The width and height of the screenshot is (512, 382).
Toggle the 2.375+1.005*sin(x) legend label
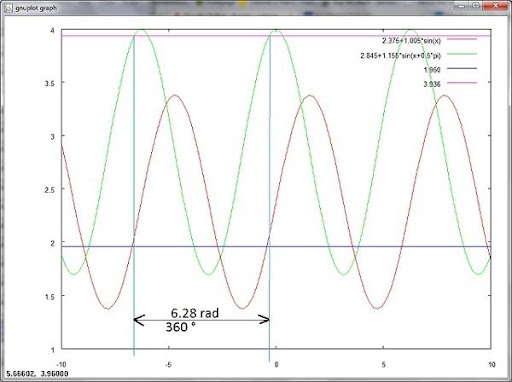click(x=411, y=41)
